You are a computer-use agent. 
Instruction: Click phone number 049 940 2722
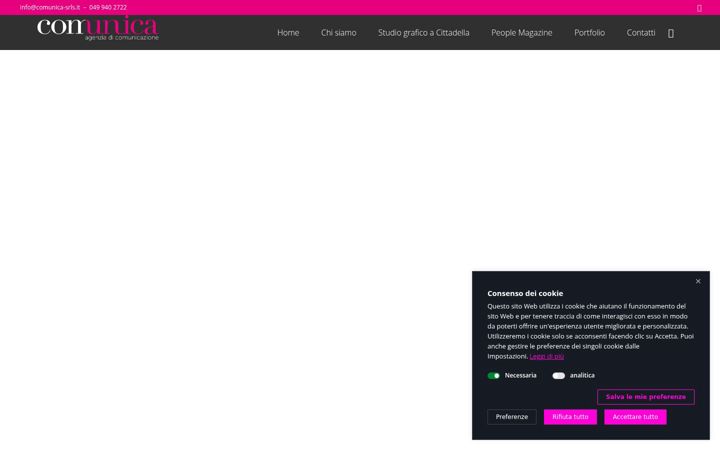[108, 7]
